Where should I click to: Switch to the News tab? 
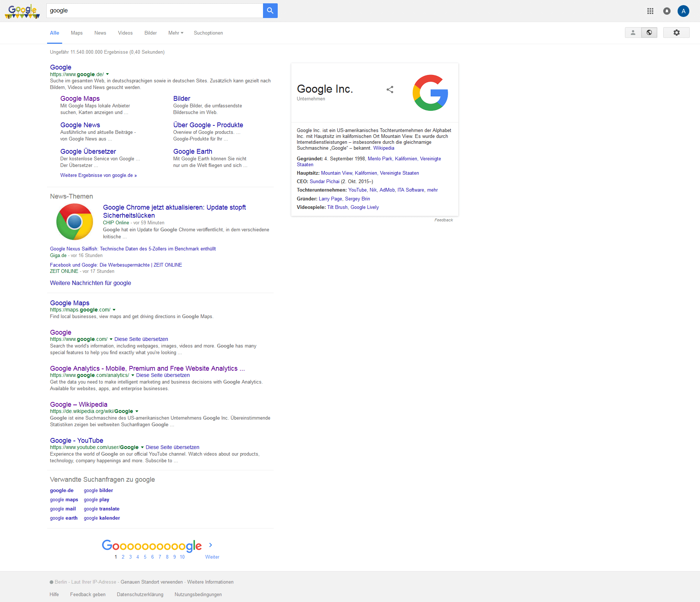coord(100,33)
